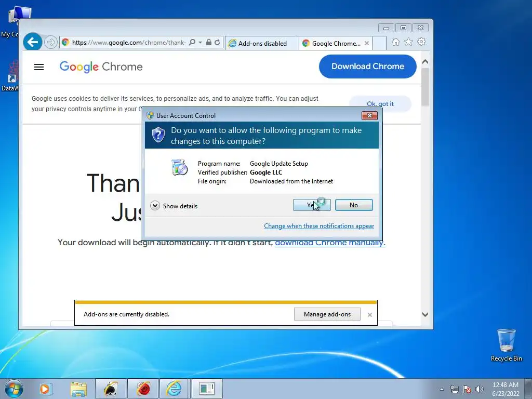Click the page scrollbar down arrow

click(x=425, y=314)
